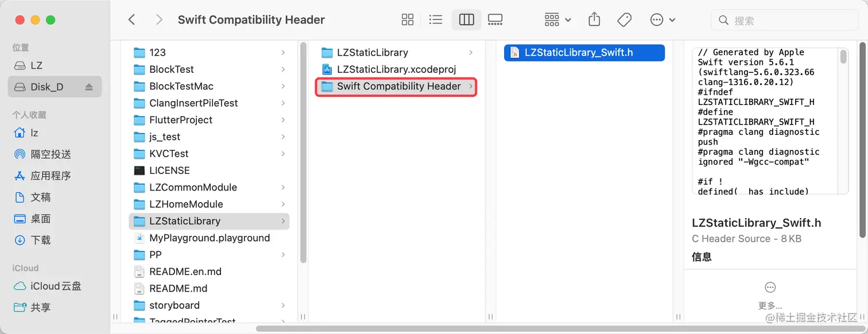The width and height of the screenshot is (868, 334).
Task: Go back with the back arrow
Action: click(x=131, y=20)
